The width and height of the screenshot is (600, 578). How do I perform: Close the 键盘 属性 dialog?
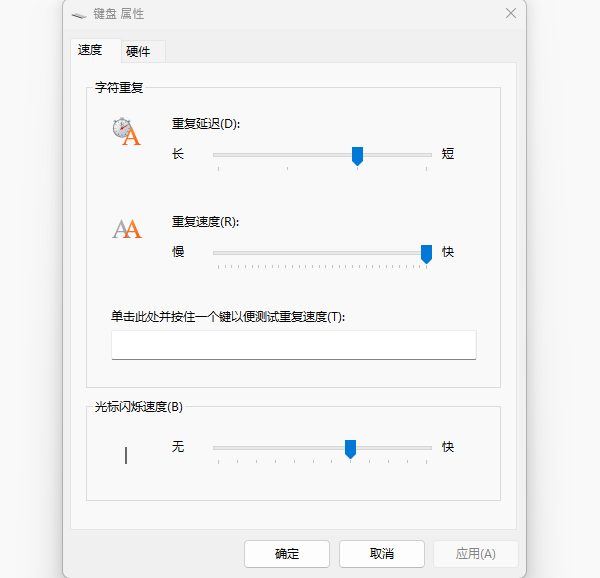click(x=511, y=14)
